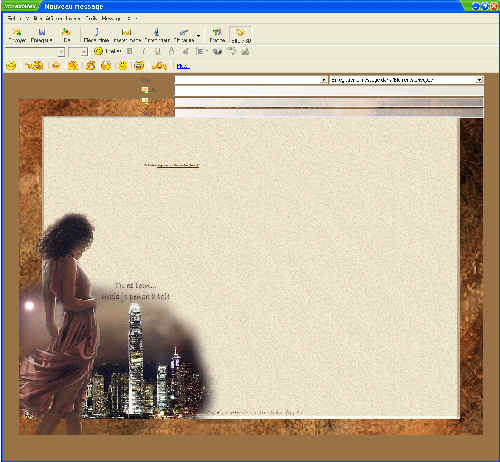Toggle bold formatting
The width and height of the screenshot is (500, 462).
tap(130, 51)
